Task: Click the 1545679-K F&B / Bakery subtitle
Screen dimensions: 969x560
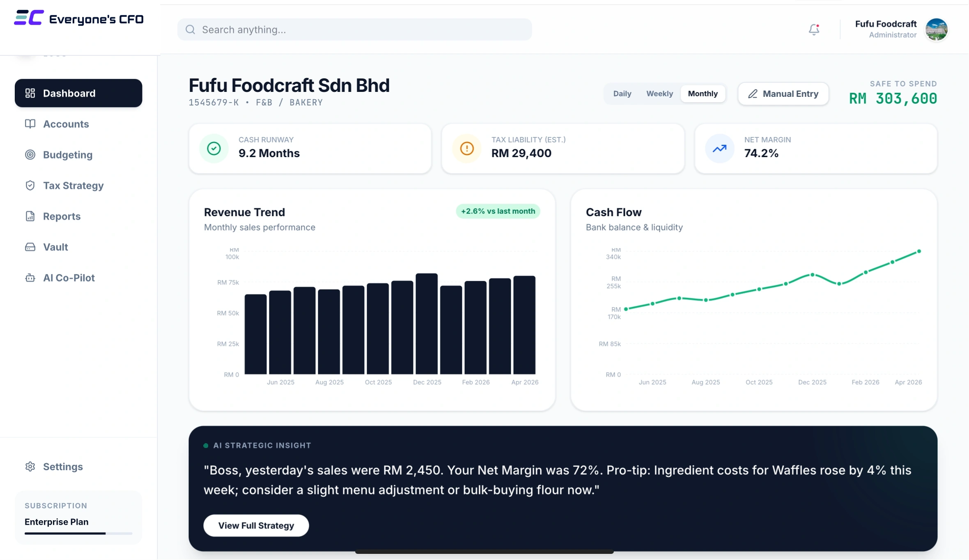Action: [x=256, y=103]
